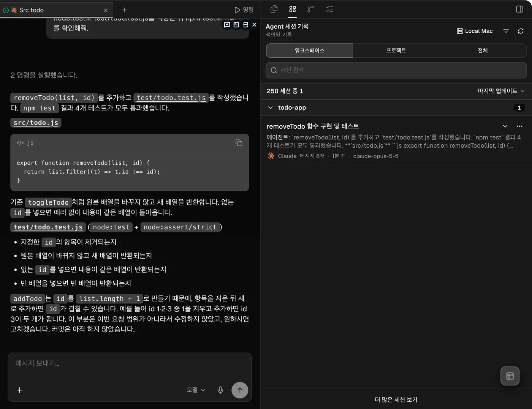This screenshot has height=409, width=532.
Task: Click the 2 명령을 실행했습니다 text
Action: [x=44, y=75]
